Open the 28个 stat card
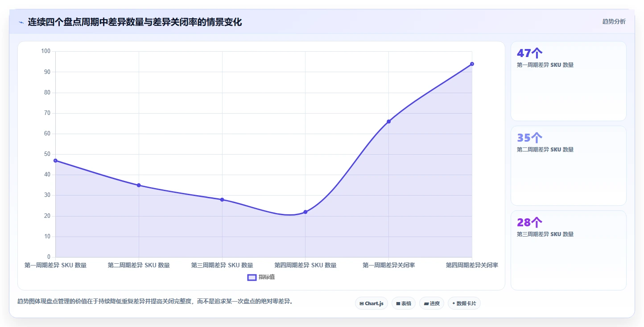644x327 pixels. [569, 250]
